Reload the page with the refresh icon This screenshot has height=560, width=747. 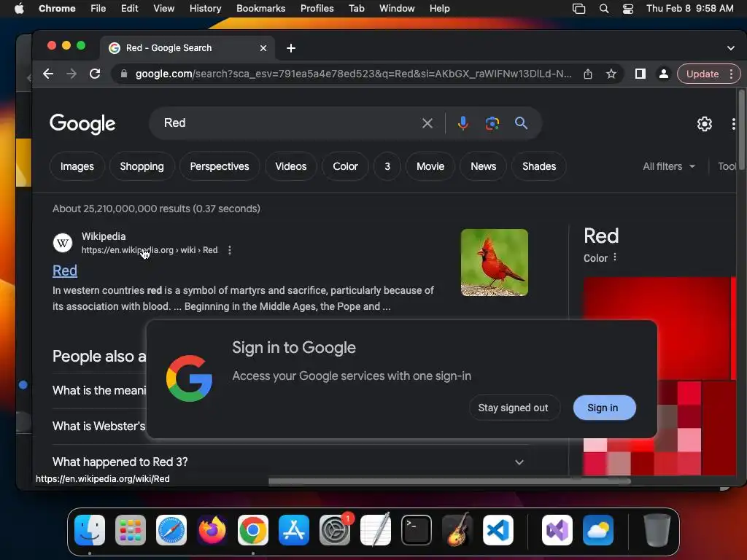[x=95, y=74]
